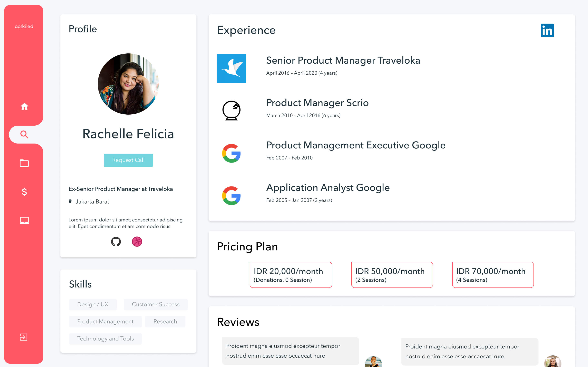588x367 pixels.
Task: Click Rachelle Felicia's profile photo
Action: point(128,84)
